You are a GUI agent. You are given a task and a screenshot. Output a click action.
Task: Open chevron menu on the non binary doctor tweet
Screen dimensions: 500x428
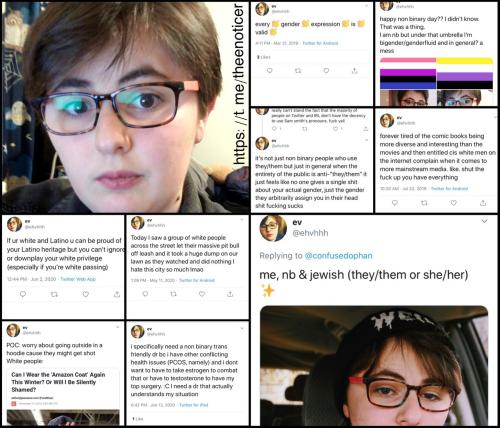pyautogui.click(x=242, y=329)
